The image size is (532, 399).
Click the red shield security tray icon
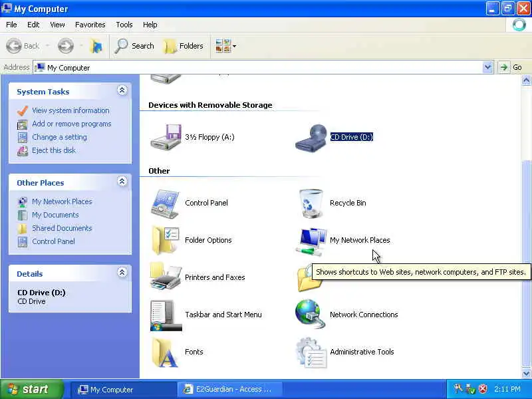click(483, 389)
